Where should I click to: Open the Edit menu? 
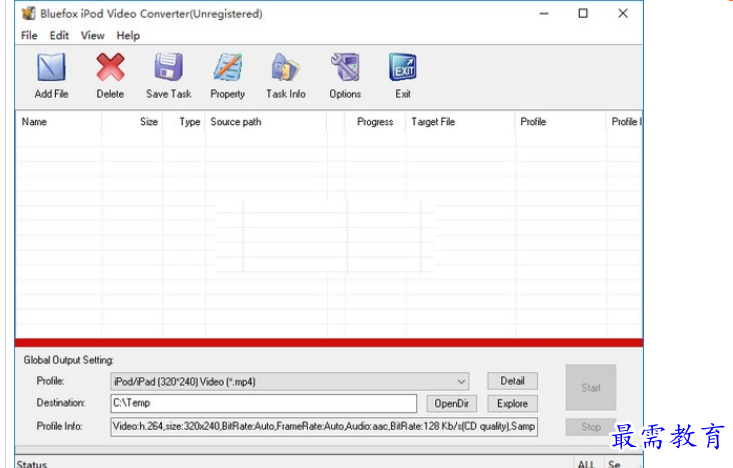59,36
